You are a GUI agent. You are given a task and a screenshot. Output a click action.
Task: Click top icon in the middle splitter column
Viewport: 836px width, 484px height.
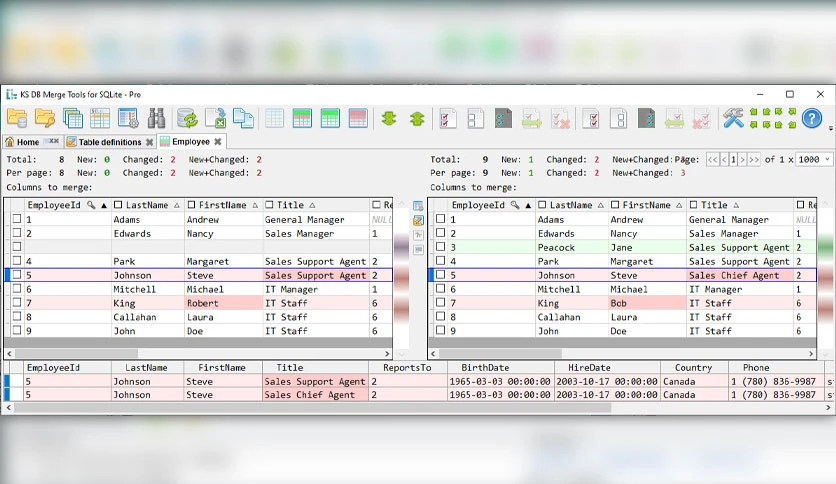[418, 206]
